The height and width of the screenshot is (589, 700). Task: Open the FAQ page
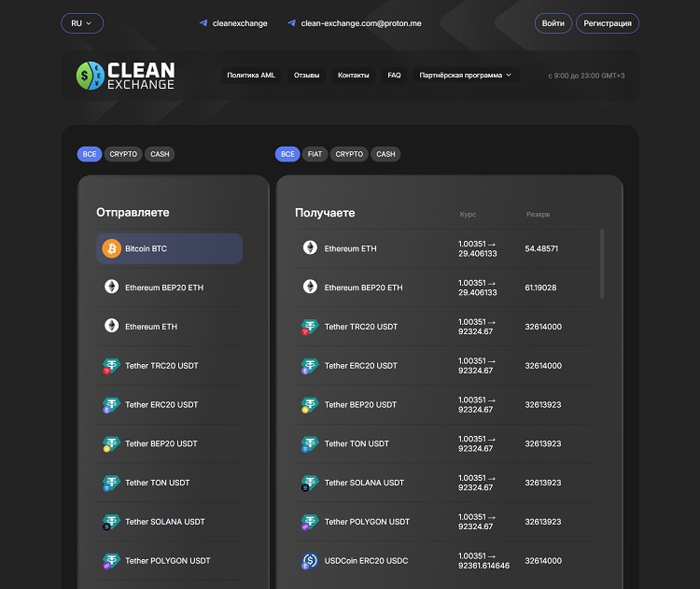(x=394, y=75)
